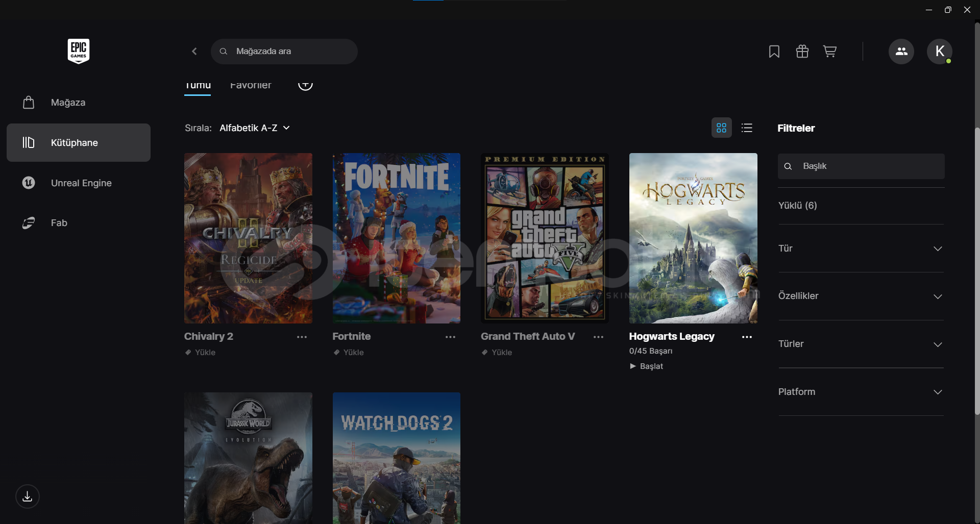Launch Hogwarts Legacy with Başlat
Screen dimensions: 980x524
point(646,366)
